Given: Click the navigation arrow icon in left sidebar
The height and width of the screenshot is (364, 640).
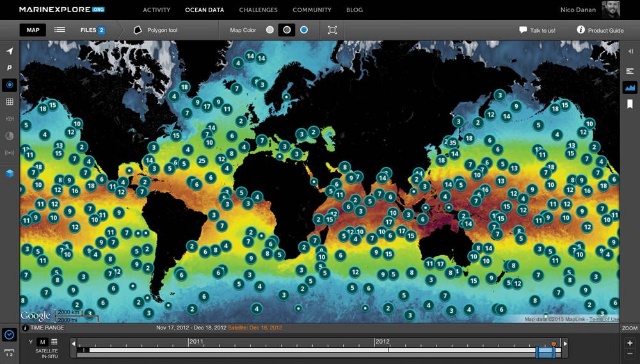Looking at the screenshot, I should pyautogui.click(x=10, y=51).
